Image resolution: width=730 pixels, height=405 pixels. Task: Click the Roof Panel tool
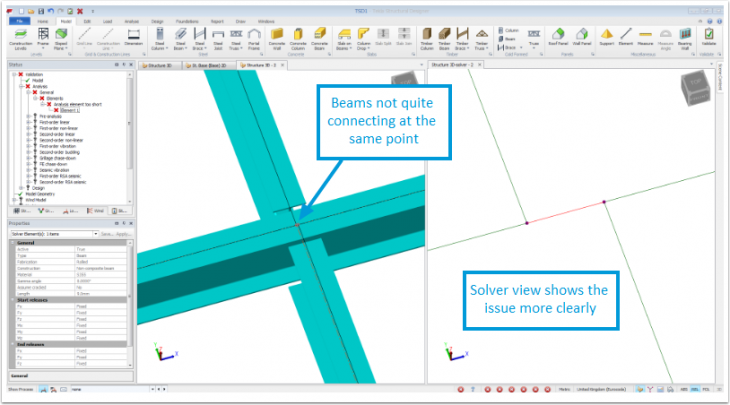point(556,38)
